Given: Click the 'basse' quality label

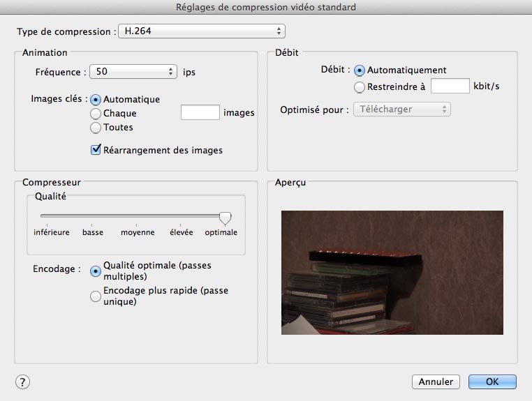Looking at the screenshot, I should point(93,232).
